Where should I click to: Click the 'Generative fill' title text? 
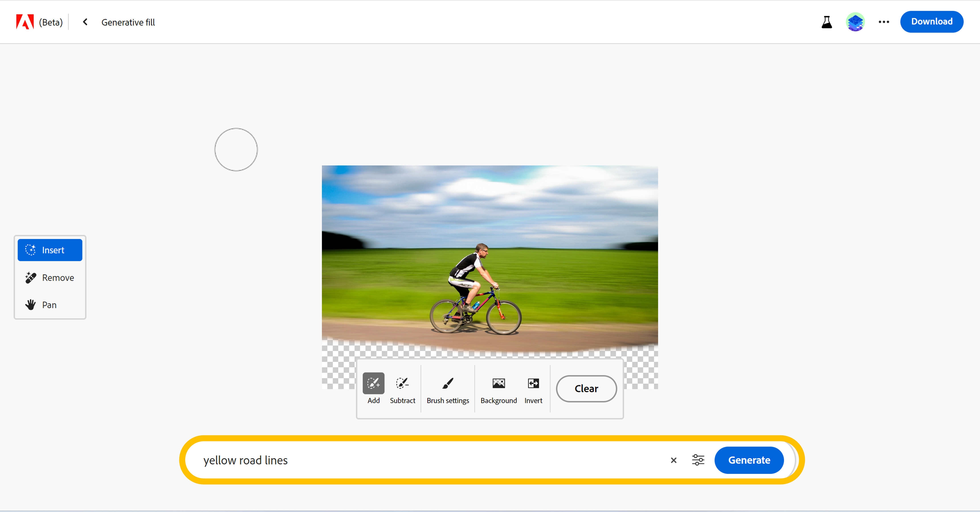128,23
